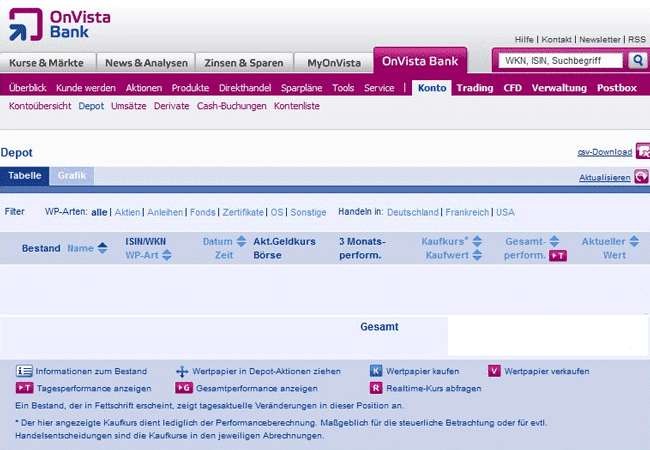The width and height of the screenshot is (650, 450).
Task: Open Depot submenu link
Action: [91, 106]
